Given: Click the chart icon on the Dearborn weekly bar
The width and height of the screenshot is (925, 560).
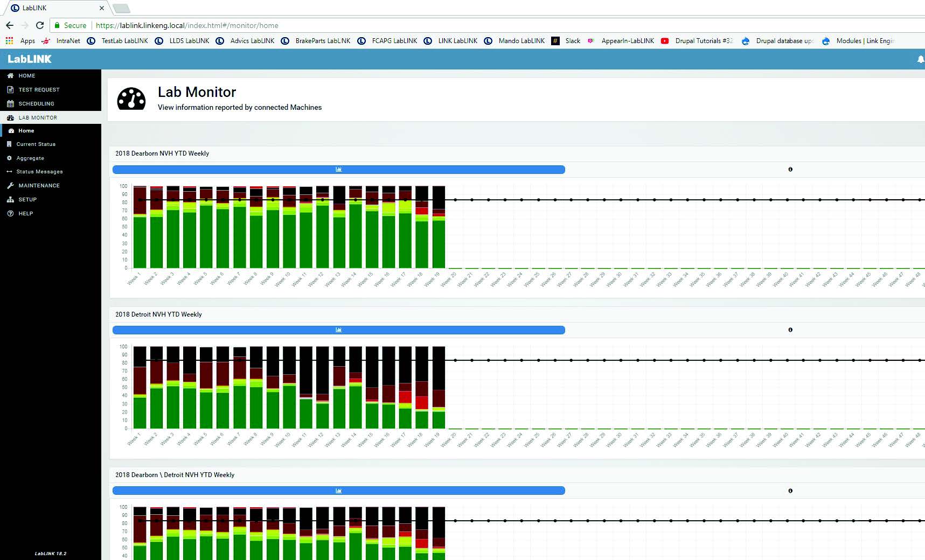Looking at the screenshot, I should coord(338,169).
